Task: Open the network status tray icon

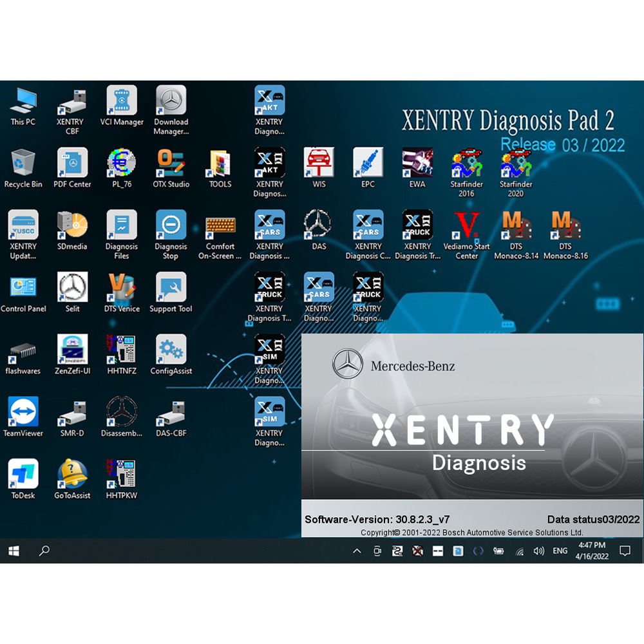Action: pos(520,551)
